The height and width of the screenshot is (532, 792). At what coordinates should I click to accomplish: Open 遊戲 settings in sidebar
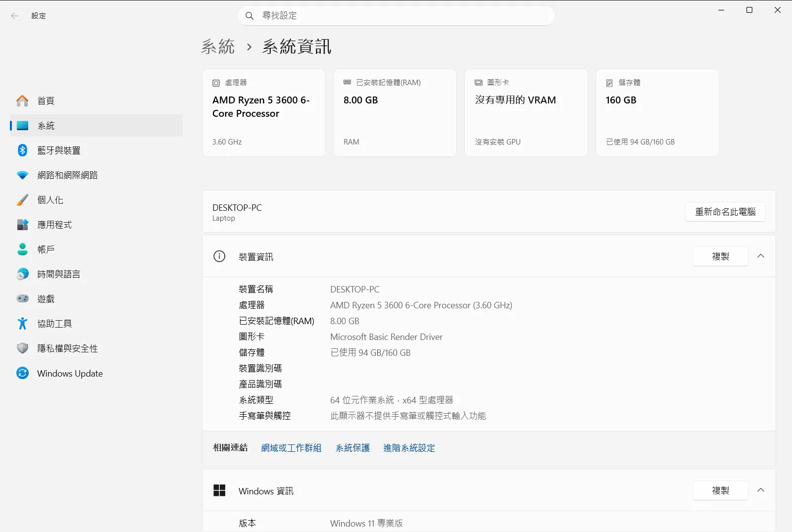tap(96, 299)
